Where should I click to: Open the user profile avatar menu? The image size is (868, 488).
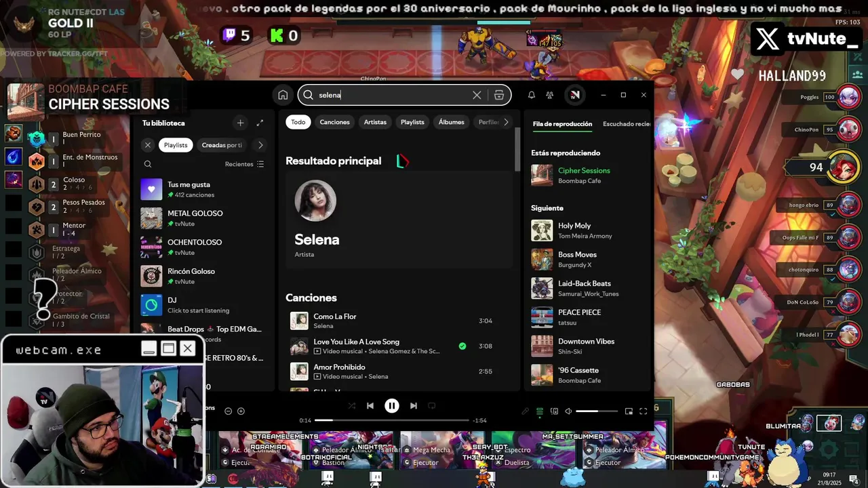[x=574, y=95]
